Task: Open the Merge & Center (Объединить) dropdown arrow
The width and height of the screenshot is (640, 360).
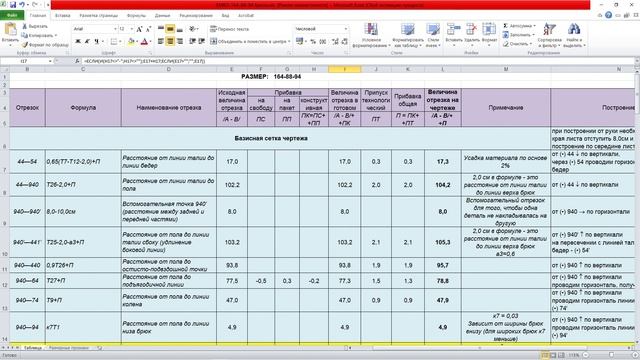Action: pos(289,42)
